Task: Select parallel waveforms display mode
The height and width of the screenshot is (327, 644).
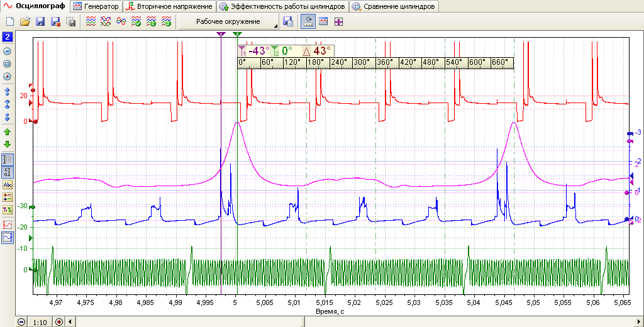Action: [x=91, y=22]
